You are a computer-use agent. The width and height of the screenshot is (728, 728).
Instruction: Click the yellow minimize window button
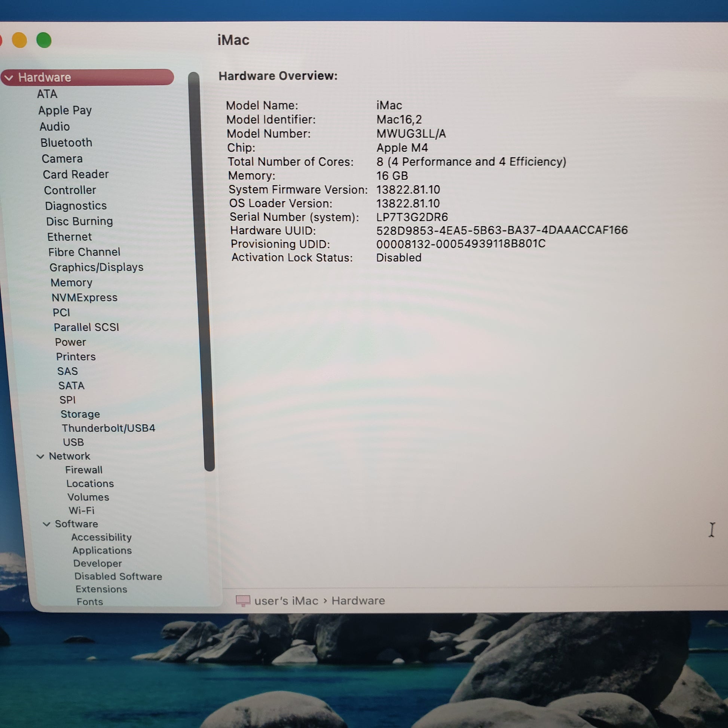[19, 40]
